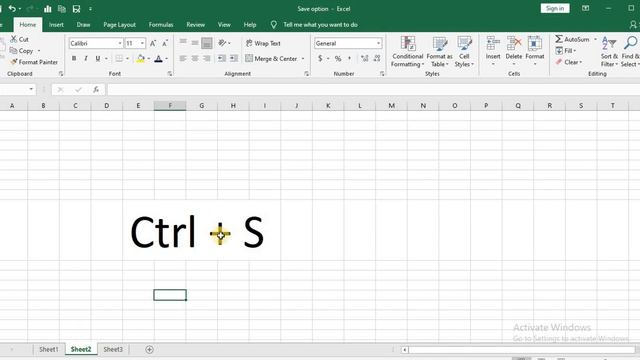Open the Borders dropdown arrow
The height and width of the screenshot is (360, 640).
click(127, 59)
